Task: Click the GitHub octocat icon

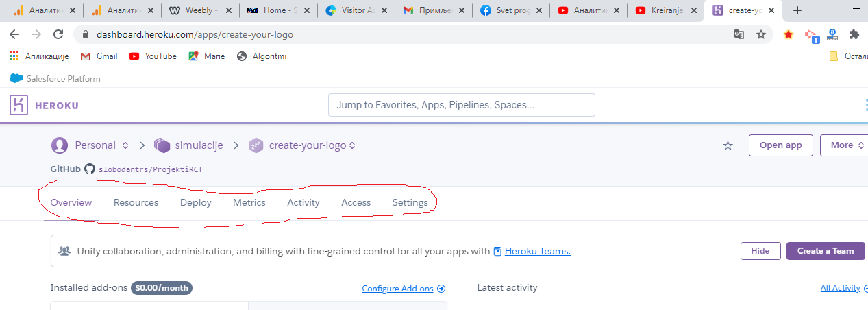Action: tap(90, 169)
